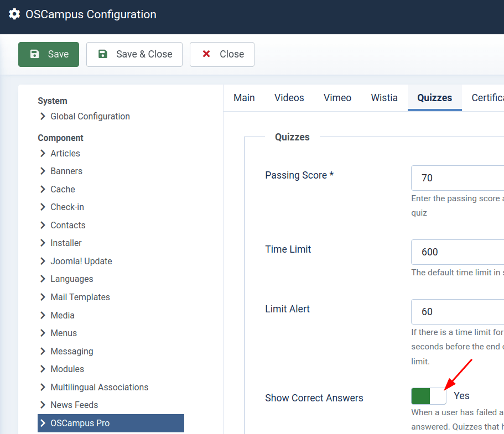Click the OSCampus Configuration page title

click(91, 14)
